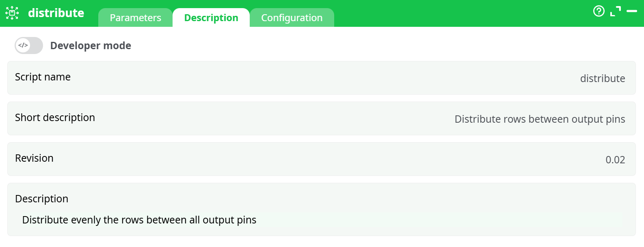
Task: Open the help question mark icon
Action: (599, 11)
